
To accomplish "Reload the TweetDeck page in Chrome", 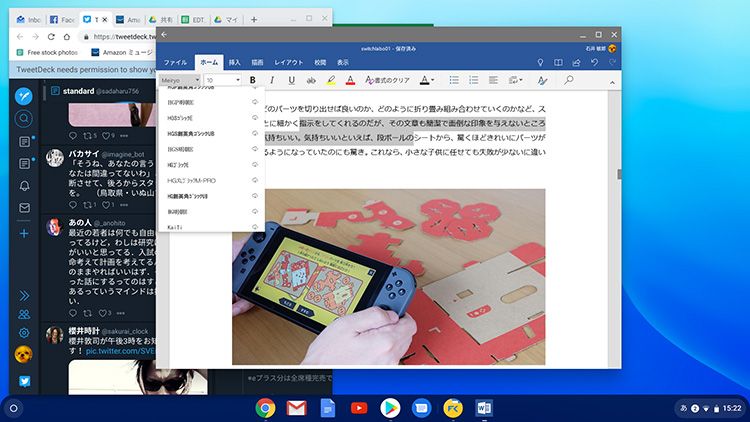I will (x=51, y=36).
